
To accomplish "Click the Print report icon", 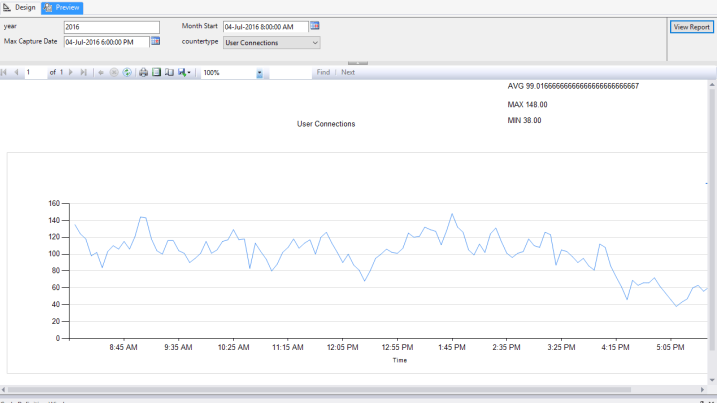I will [143, 73].
